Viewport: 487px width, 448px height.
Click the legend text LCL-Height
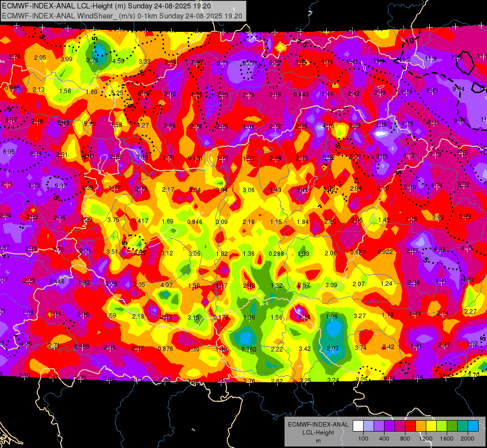(x=318, y=433)
